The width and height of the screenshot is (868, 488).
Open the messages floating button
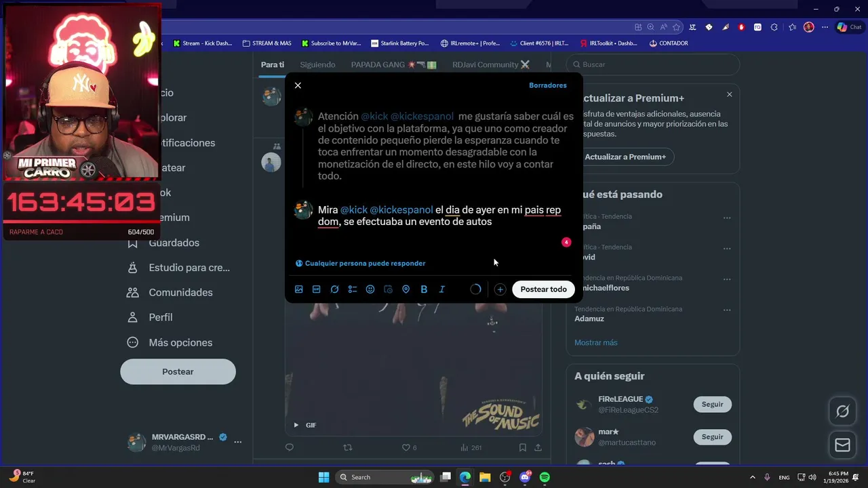[x=842, y=445]
